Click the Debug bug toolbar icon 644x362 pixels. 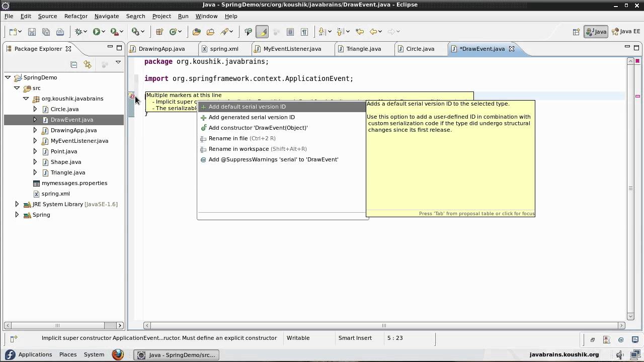click(x=78, y=32)
